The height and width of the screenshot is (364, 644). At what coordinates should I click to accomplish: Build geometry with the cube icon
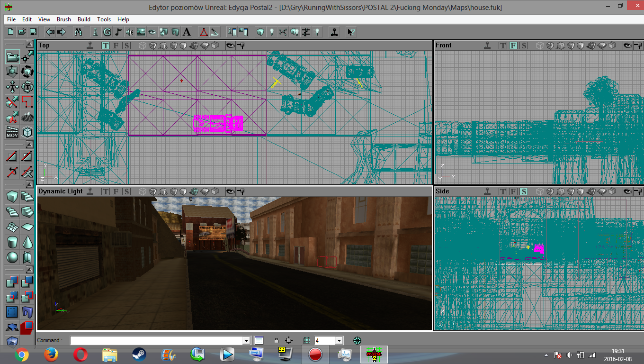click(260, 32)
